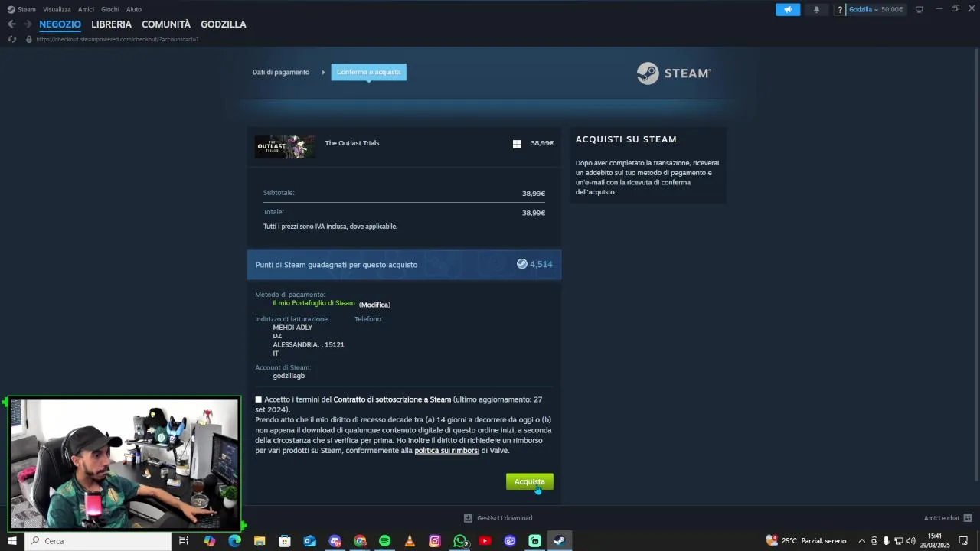980x551 pixels.
Task: Open the Steam taskbar icon
Action: click(560, 541)
